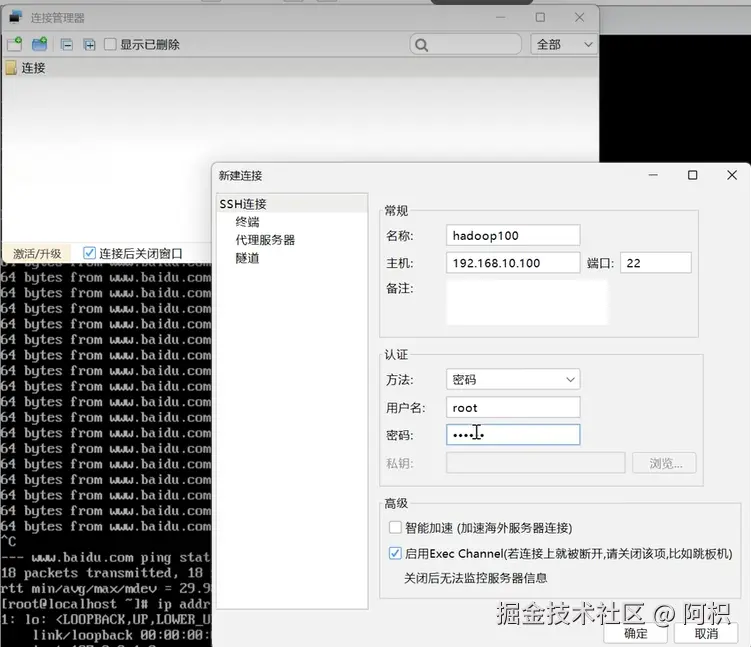Close the 连接管理器 window
This screenshot has height=647, width=751.
580,17
